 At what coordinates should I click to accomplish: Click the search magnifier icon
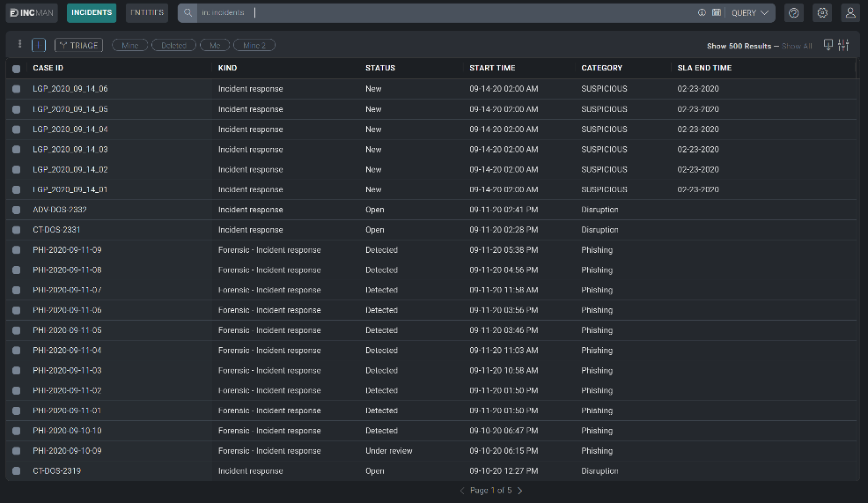(x=188, y=13)
